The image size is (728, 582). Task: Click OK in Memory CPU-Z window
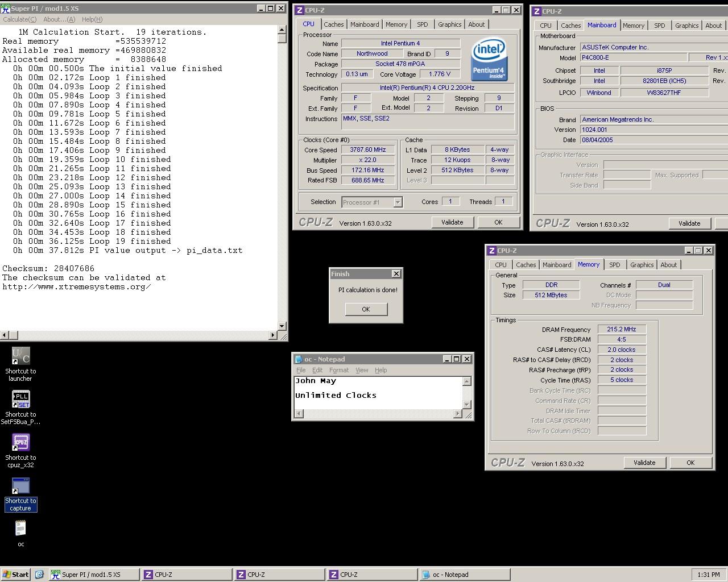pyautogui.click(x=690, y=463)
